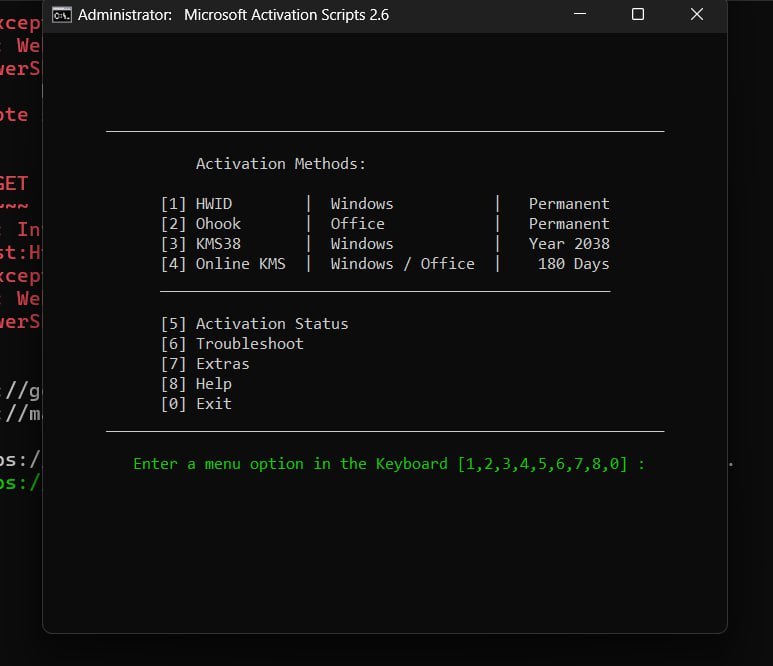Image resolution: width=773 pixels, height=666 pixels.
Task: Click the '180 Days' value
Action: pyautogui.click(x=573, y=264)
